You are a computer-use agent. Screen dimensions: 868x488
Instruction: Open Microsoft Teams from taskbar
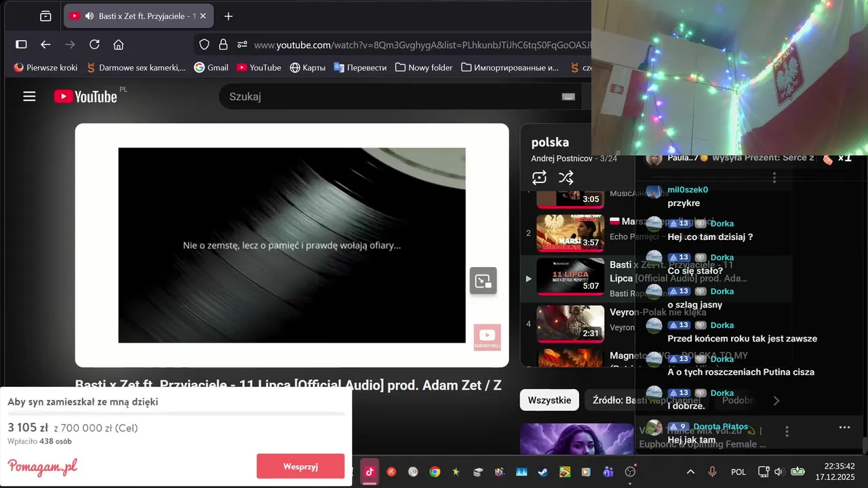coord(608,472)
